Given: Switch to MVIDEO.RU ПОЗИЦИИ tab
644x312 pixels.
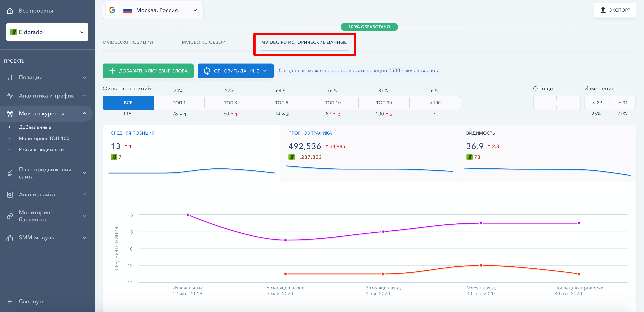Looking at the screenshot, I should tap(128, 42).
